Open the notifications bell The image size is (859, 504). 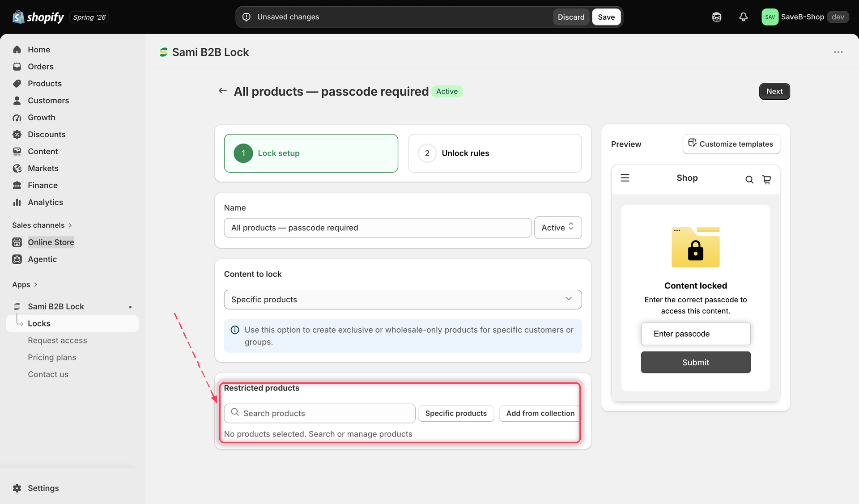[743, 17]
